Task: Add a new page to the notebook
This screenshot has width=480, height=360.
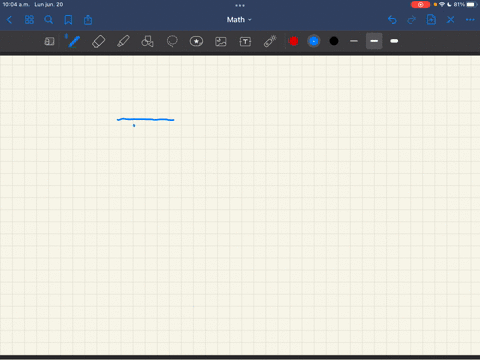Action: coord(431,20)
